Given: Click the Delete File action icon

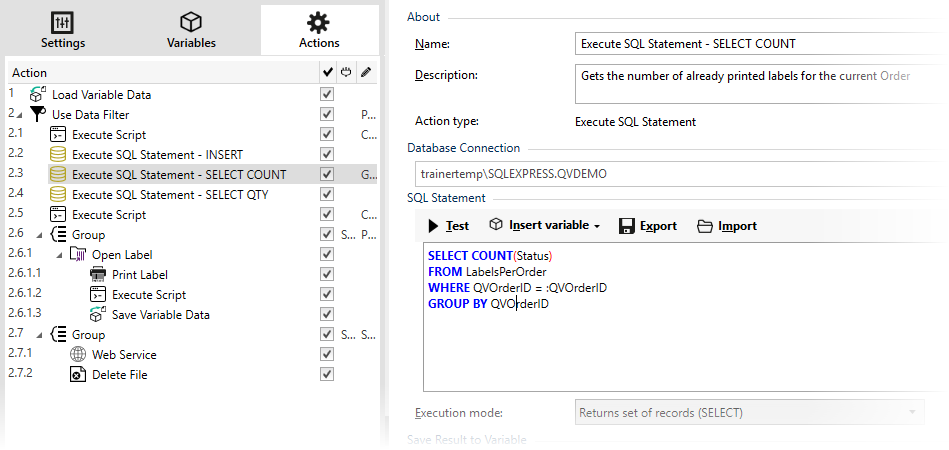Looking at the screenshot, I should coord(78,375).
